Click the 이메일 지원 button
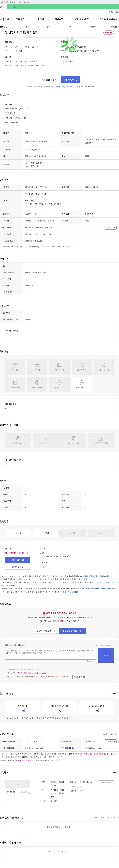119x868 pixels. pos(17,567)
